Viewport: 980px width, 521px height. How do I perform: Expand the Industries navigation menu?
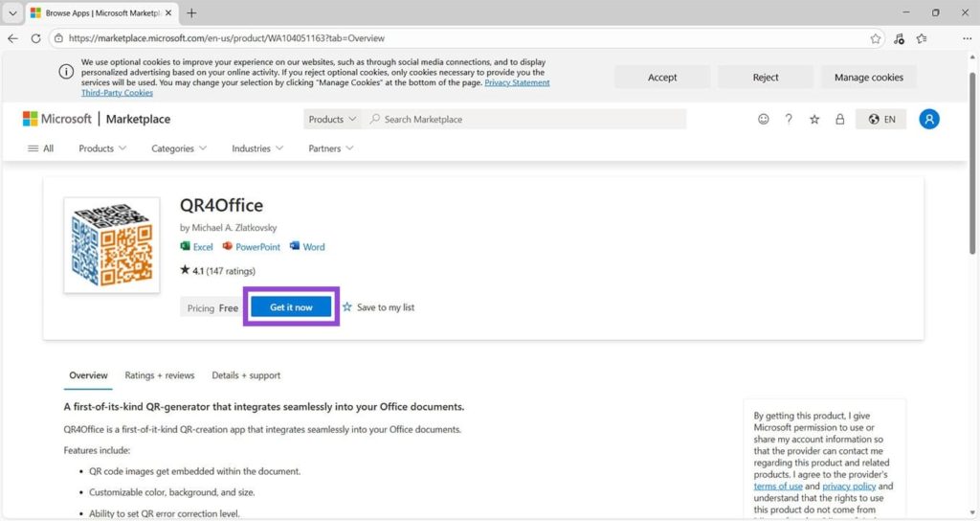pos(257,148)
